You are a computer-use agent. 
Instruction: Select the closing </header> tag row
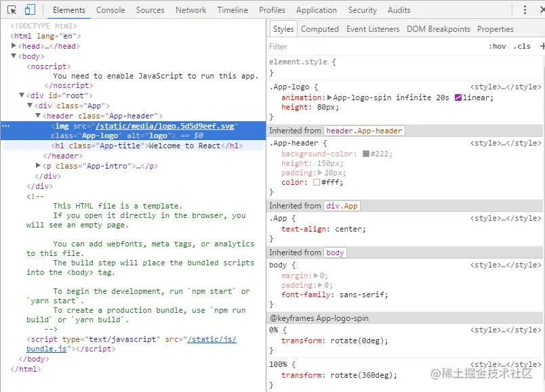click(63, 156)
